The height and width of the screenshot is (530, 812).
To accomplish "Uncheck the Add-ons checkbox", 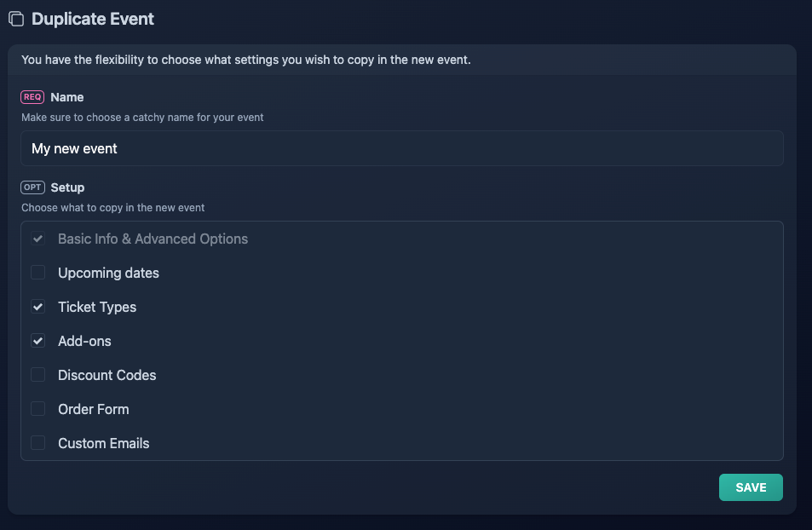I will [x=37, y=341].
